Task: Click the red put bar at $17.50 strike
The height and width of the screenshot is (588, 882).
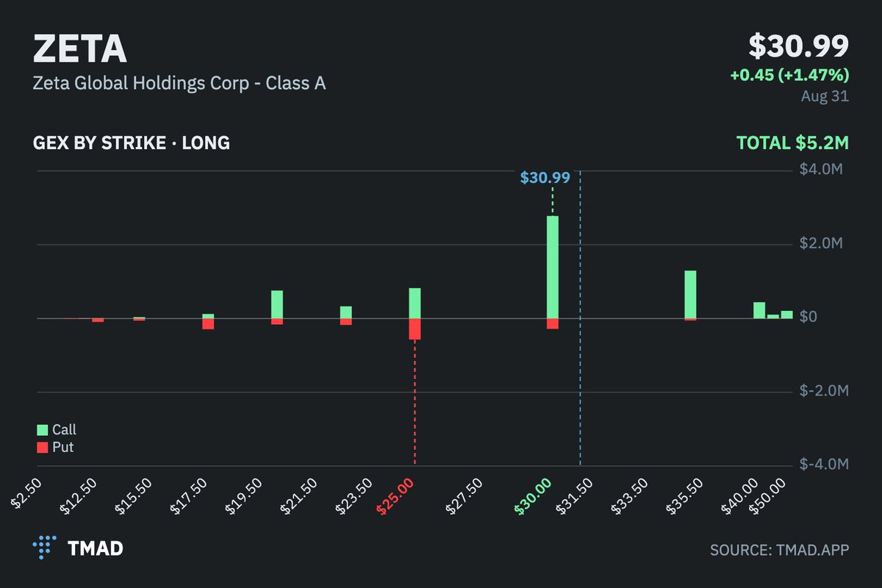Action: [x=208, y=323]
